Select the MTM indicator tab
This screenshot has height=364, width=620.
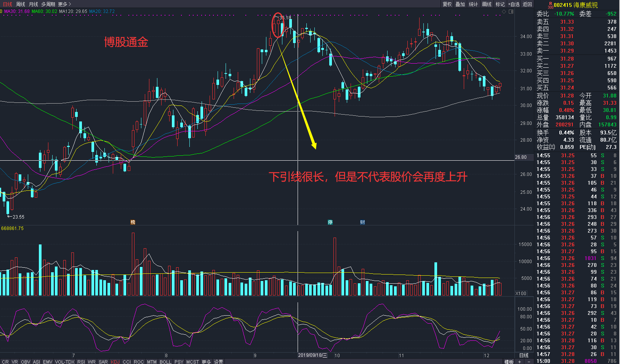152,362
